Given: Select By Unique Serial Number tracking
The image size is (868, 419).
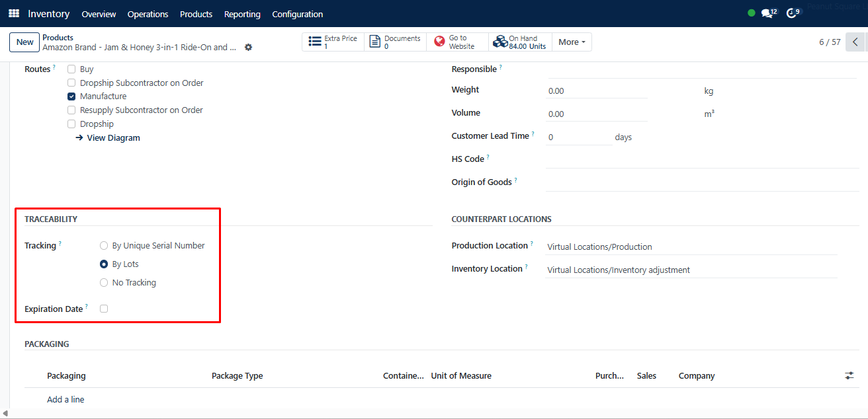Looking at the screenshot, I should coord(104,245).
